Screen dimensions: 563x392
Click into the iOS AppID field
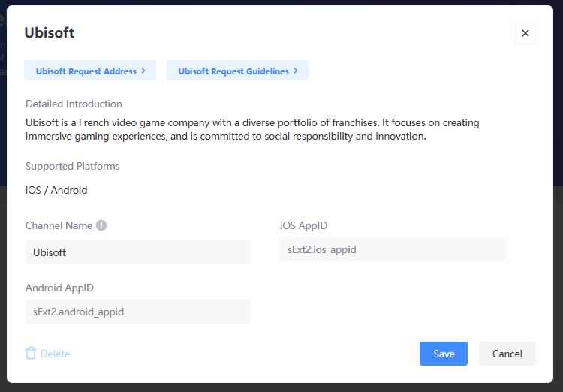pyautogui.click(x=393, y=249)
